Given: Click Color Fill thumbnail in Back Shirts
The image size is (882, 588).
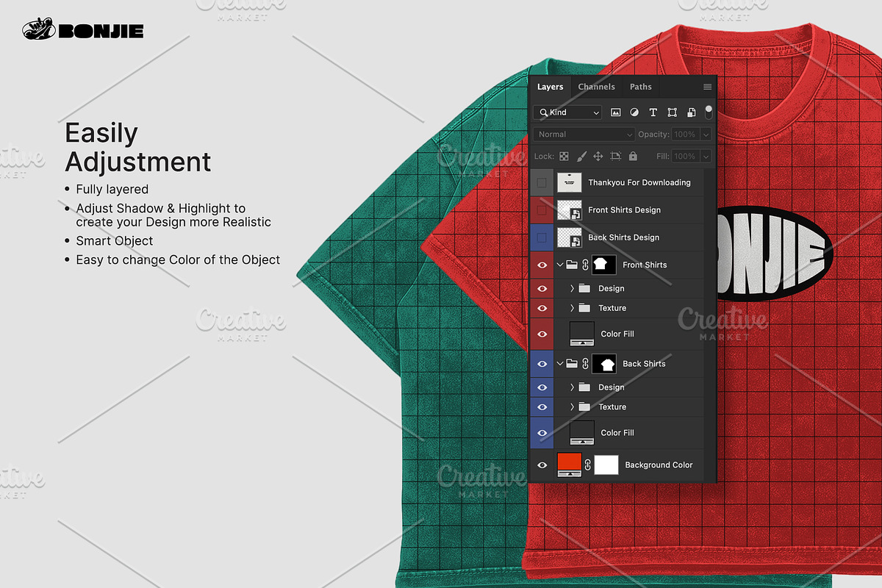Looking at the screenshot, I should click(x=582, y=433).
